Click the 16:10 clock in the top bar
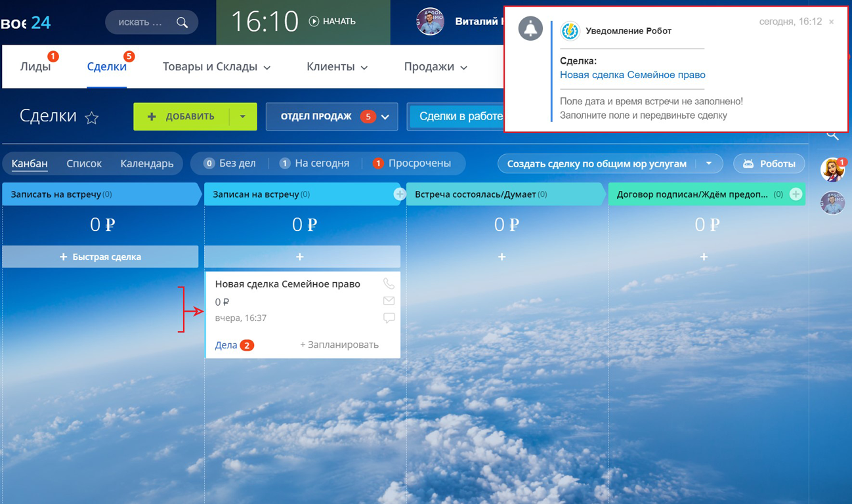Screen dimensions: 852x504 [x=265, y=22]
